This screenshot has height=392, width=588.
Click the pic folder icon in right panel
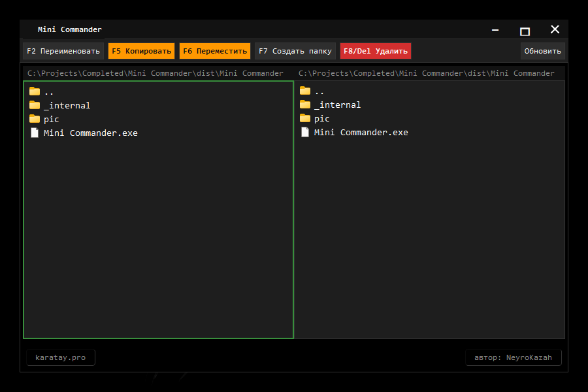[x=305, y=118]
